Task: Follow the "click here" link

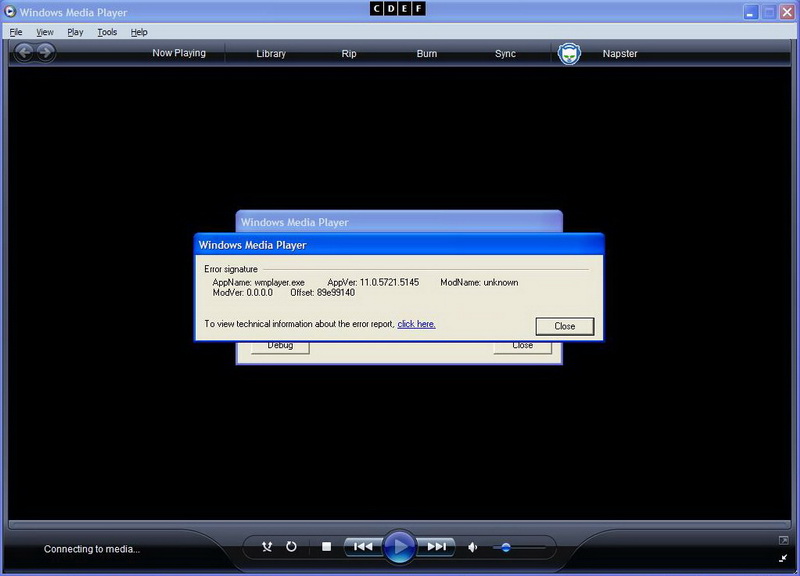Action: (x=416, y=324)
